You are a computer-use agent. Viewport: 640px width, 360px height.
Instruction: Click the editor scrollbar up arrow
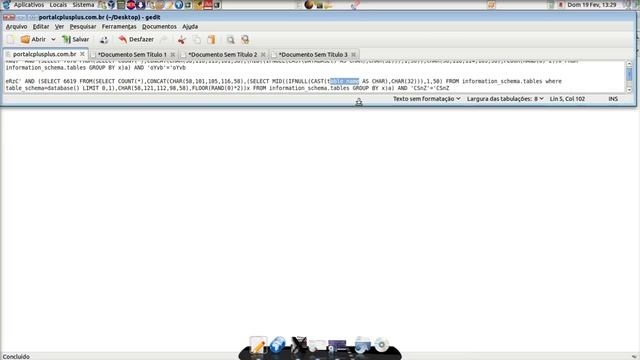pyautogui.click(x=629, y=64)
